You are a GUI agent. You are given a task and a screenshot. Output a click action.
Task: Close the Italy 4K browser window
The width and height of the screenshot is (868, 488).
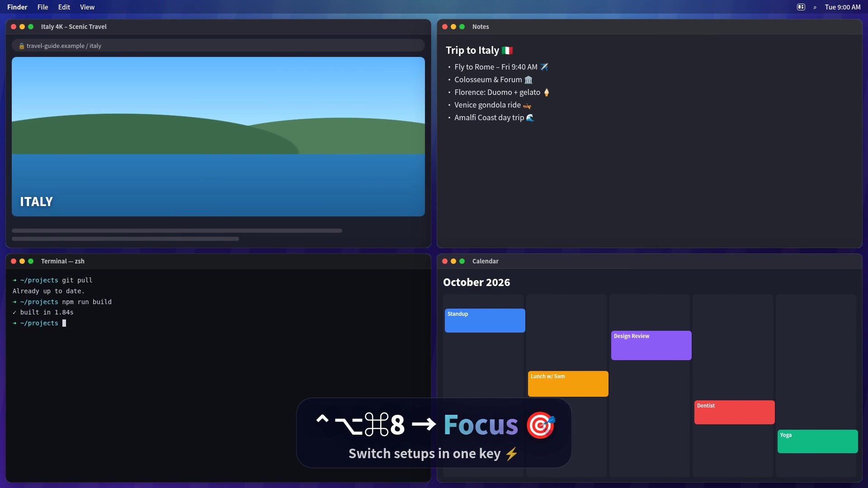point(14,27)
